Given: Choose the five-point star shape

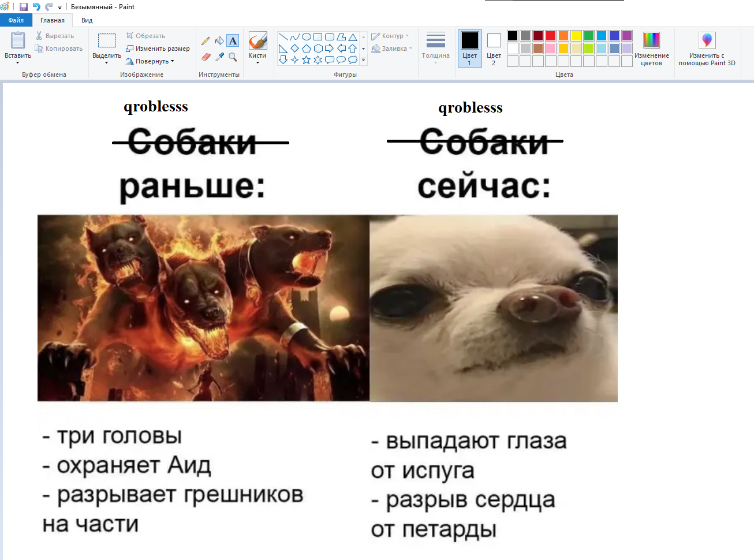Looking at the screenshot, I should (306, 59).
